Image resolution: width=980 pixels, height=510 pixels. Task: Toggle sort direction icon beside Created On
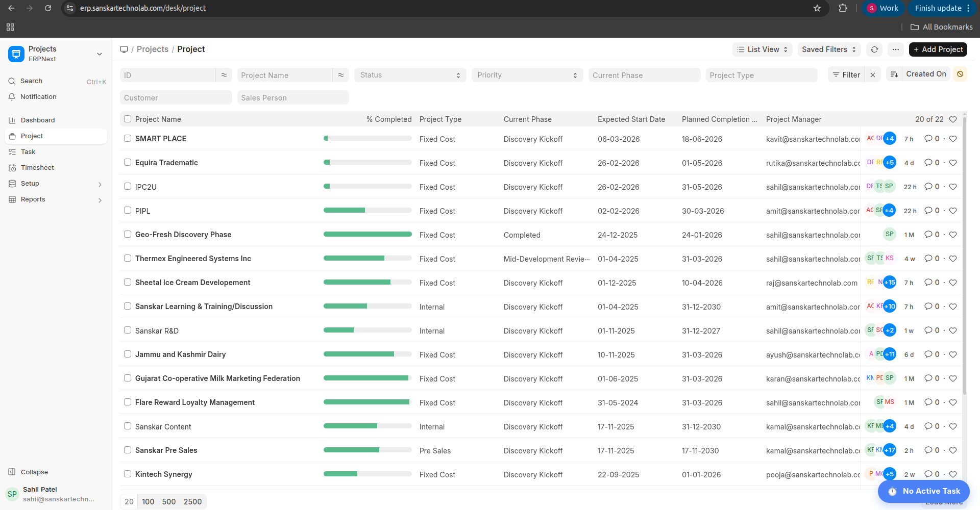894,74
